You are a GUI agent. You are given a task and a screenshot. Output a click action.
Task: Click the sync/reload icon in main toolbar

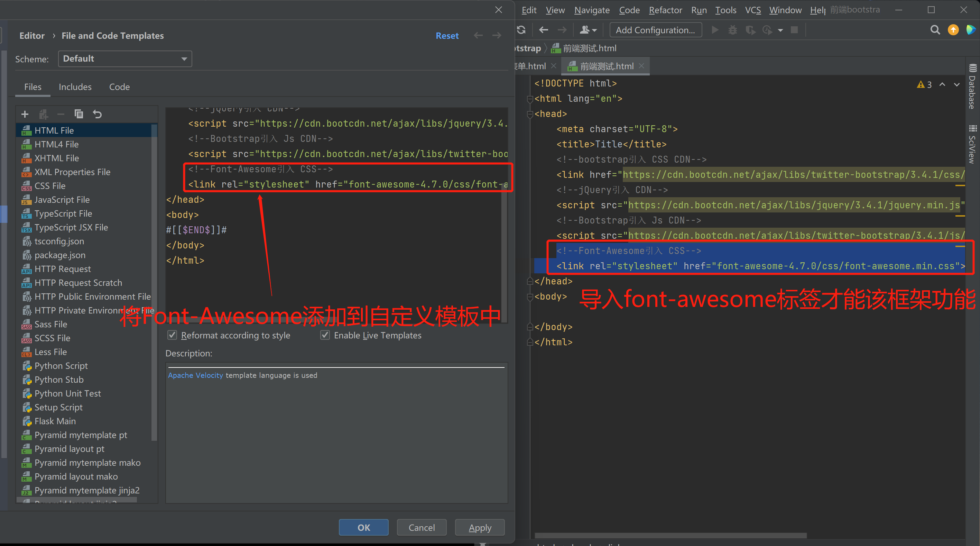pyautogui.click(x=521, y=30)
